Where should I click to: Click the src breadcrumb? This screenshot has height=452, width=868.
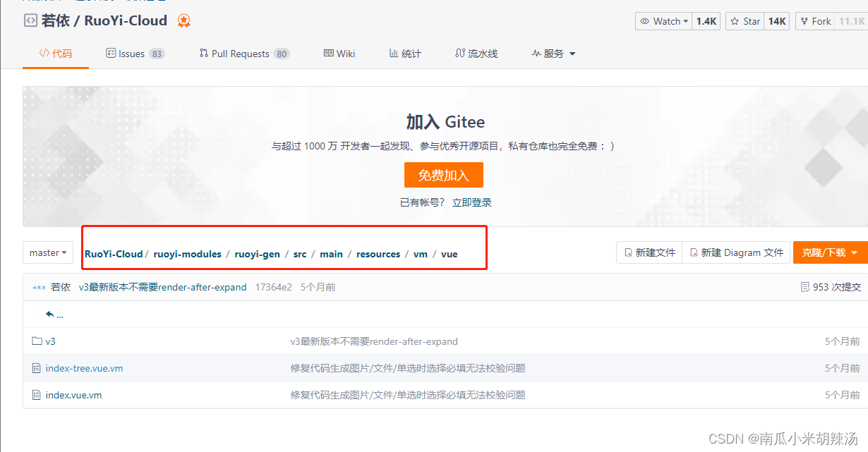(300, 254)
